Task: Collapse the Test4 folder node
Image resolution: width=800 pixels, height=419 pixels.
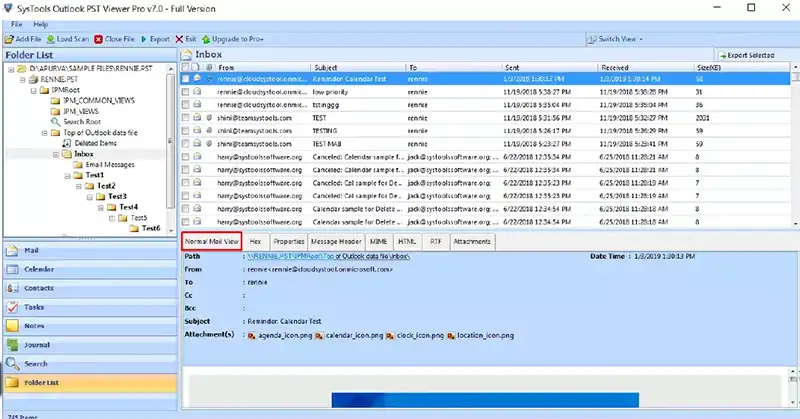Action: (101, 208)
